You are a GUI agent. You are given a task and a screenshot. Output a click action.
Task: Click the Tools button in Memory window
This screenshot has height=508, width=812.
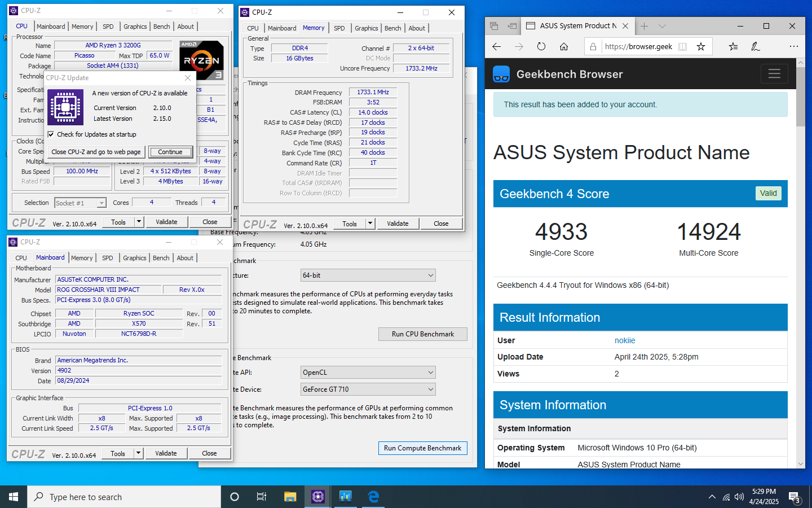(x=350, y=224)
